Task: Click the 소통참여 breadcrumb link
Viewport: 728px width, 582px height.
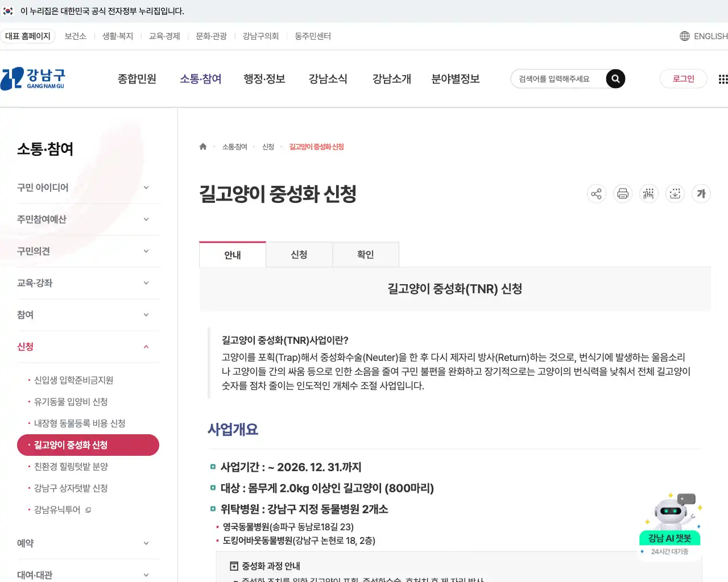Action: [x=235, y=147]
